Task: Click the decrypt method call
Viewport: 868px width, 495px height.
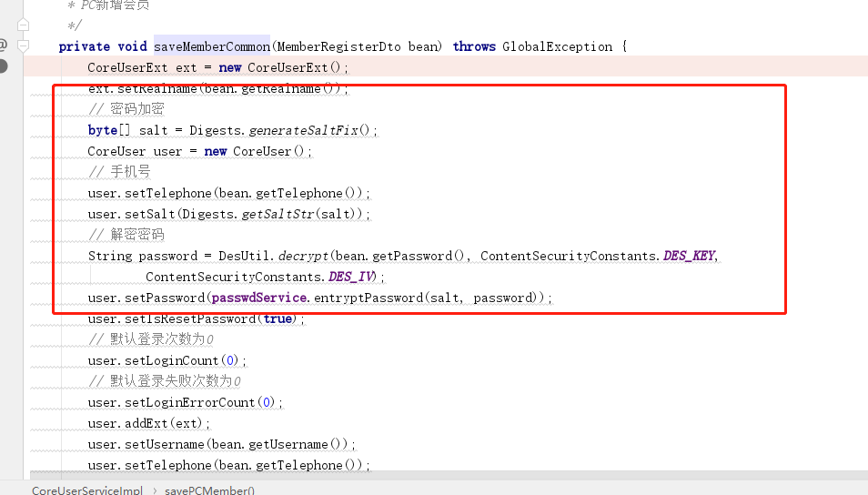Action: 303,256
